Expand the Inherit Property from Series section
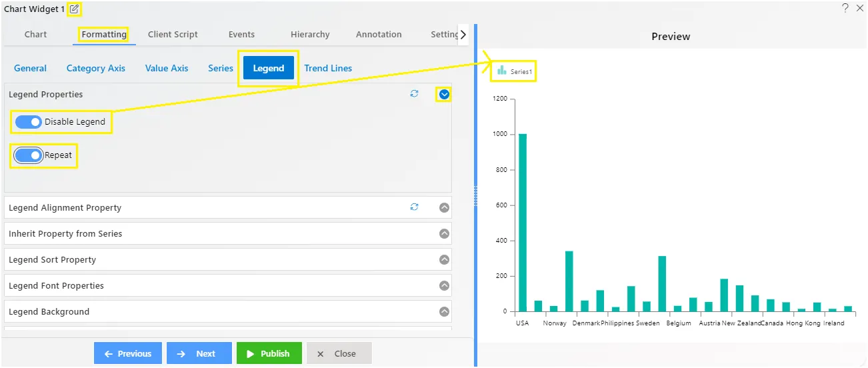The image size is (868, 368). tap(445, 233)
